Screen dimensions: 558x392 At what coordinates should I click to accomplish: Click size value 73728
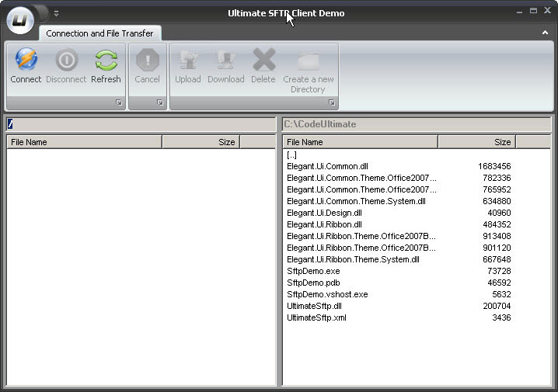499,271
